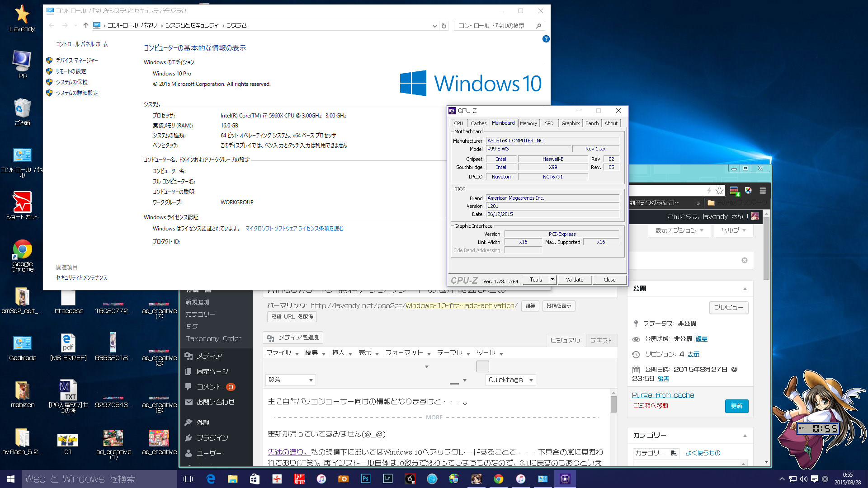Image resolution: width=868 pixels, height=488 pixels.
Task: Click the メディアを追加 button
Action: coord(293,338)
